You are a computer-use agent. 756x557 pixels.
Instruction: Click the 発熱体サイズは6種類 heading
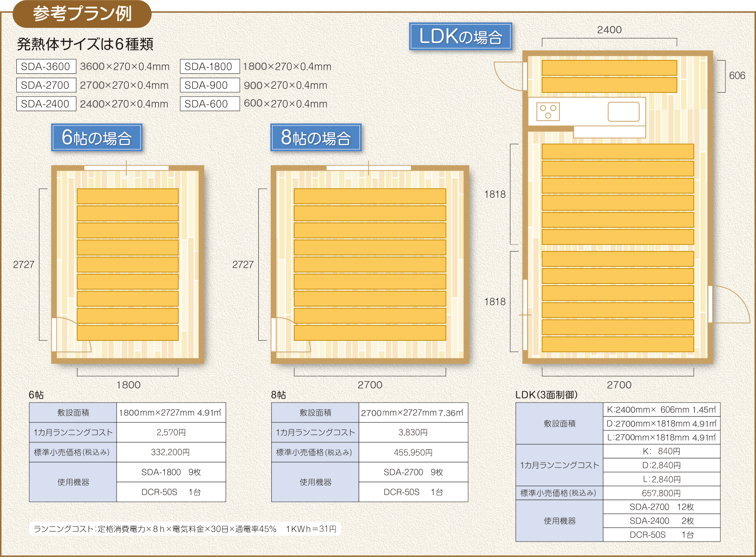pyautogui.click(x=85, y=44)
